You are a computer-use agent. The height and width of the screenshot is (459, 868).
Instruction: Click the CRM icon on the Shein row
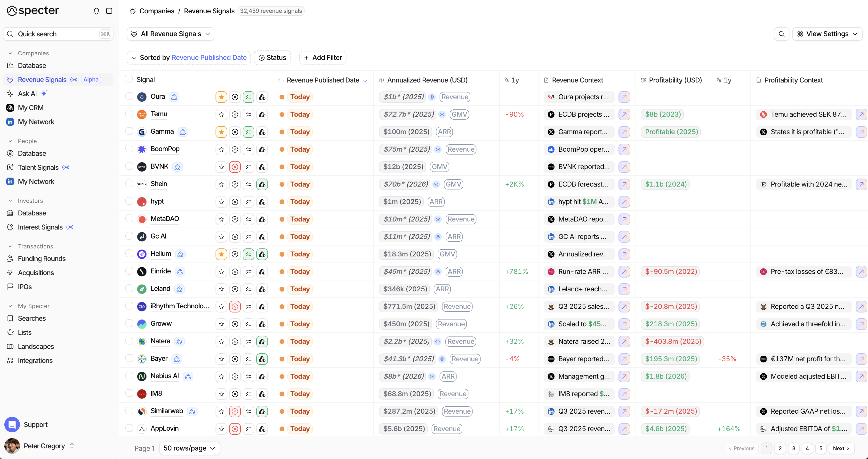(x=262, y=184)
